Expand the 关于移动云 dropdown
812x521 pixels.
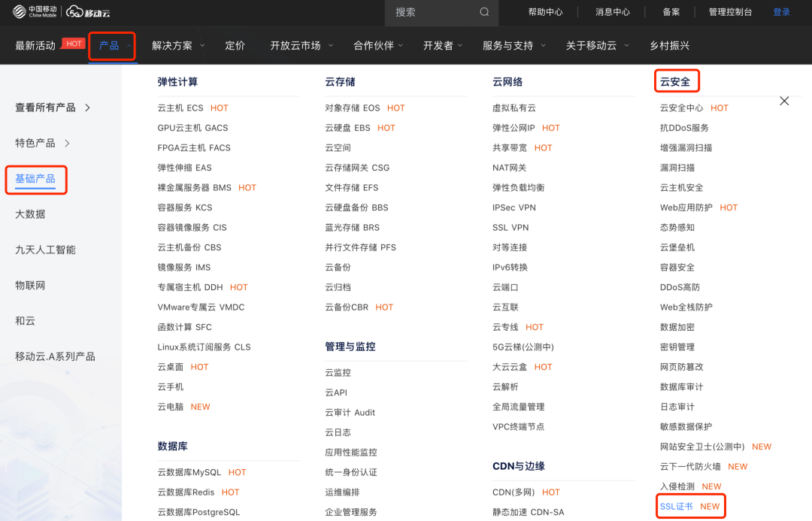tap(626, 46)
